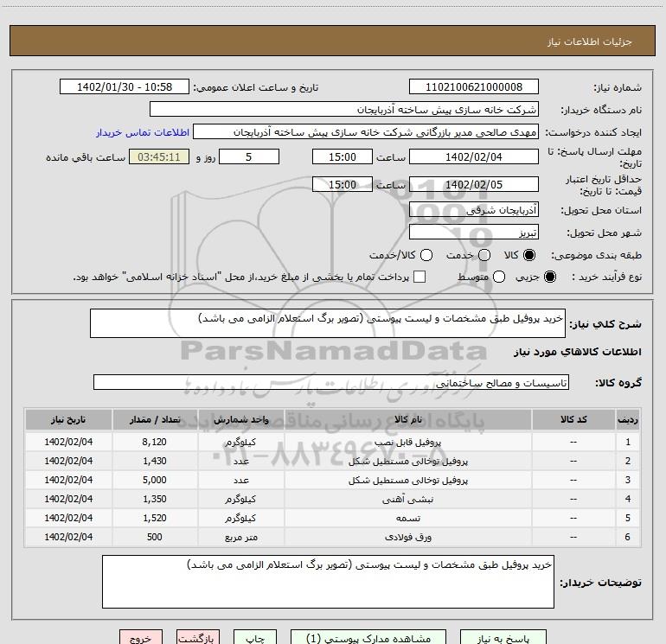Click quantity 8,120 cell

tap(155, 442)
